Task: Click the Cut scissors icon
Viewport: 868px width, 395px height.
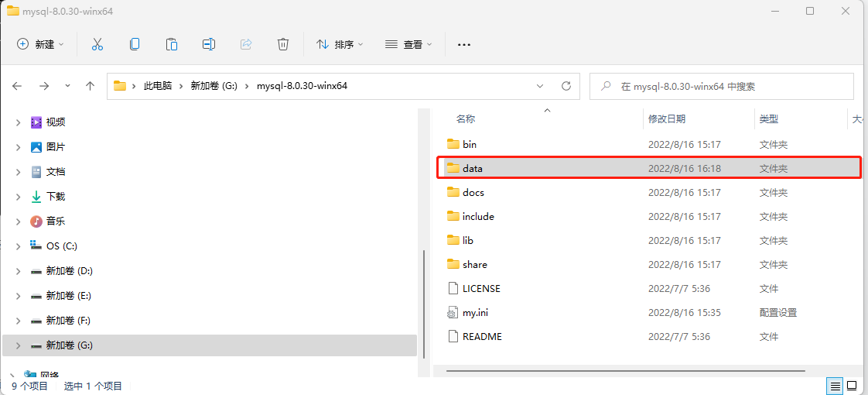Action: [x=97, y=44]
